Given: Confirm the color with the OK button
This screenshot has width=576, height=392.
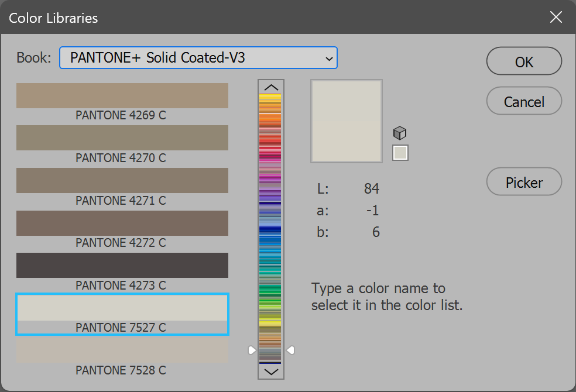Looking at the screenshot, I should coord(524,61).
